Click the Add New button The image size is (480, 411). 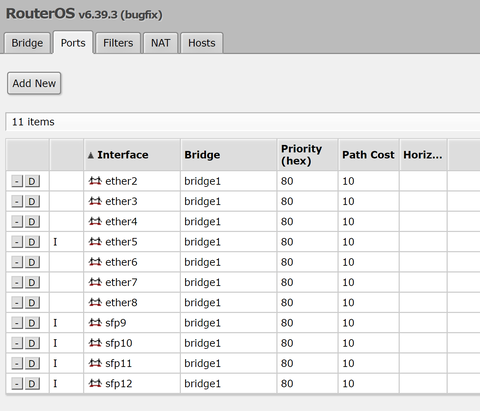(34, 83)
